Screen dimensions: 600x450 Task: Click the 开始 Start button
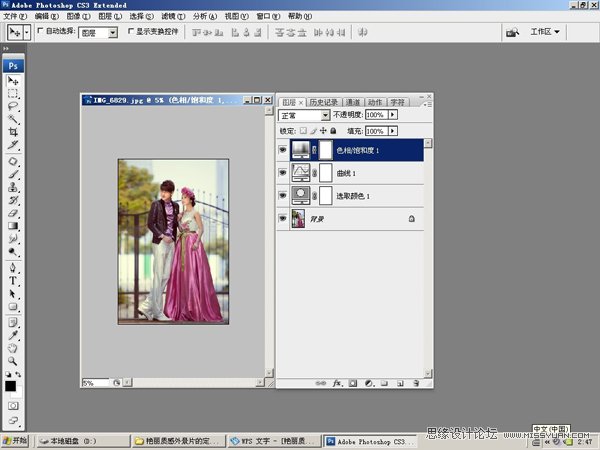[16, 439]
